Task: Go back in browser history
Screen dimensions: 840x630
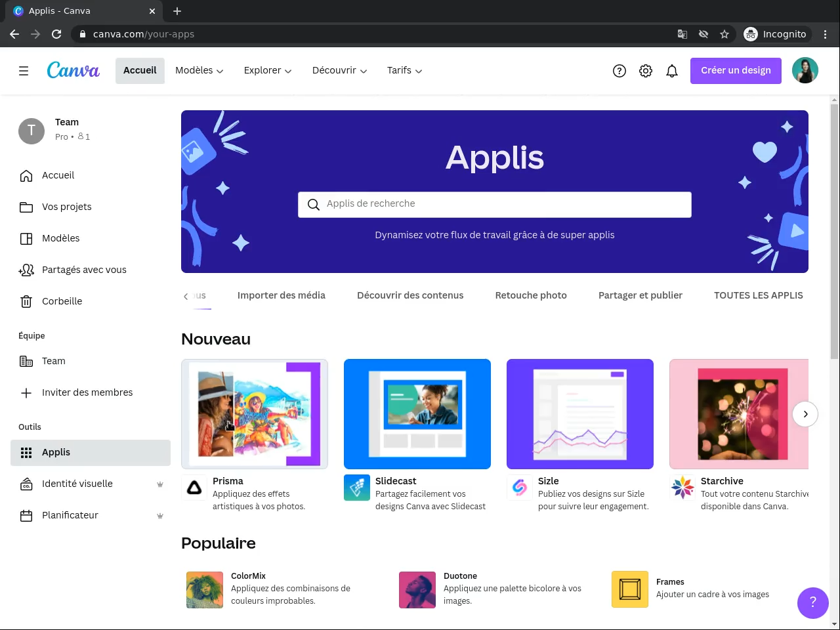Action: pos(14,34)
